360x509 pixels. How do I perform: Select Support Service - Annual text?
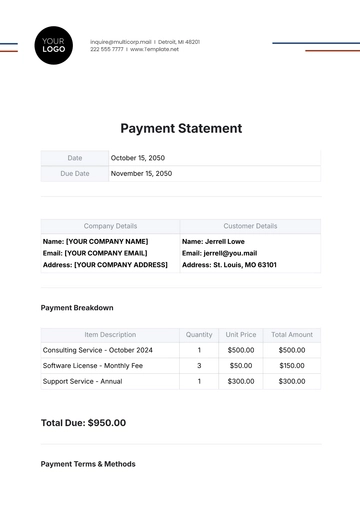click(82, 381)
